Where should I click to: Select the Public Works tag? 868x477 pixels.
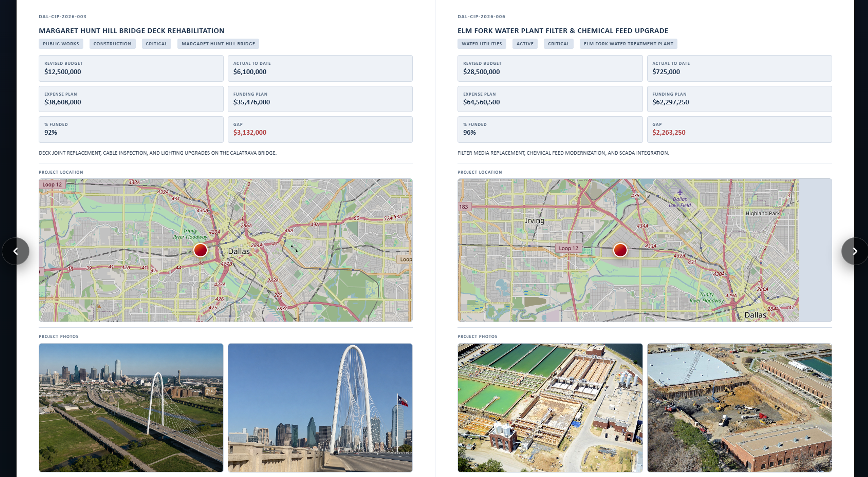[61, 44]
